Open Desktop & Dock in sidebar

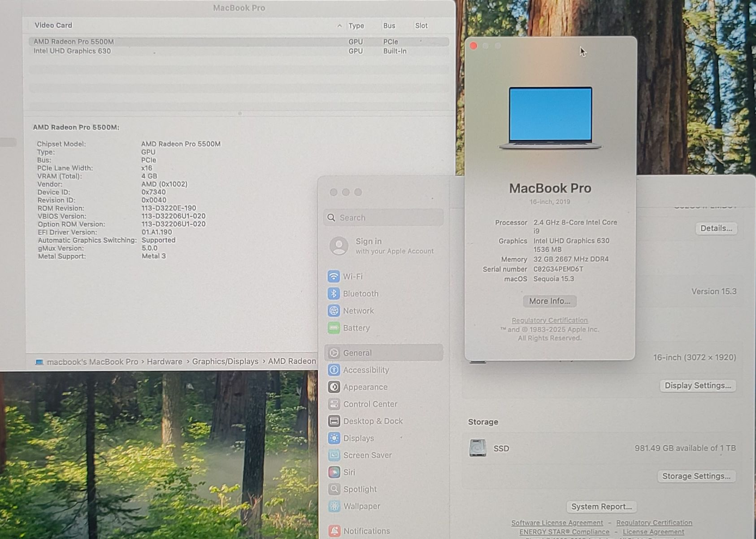373,421
